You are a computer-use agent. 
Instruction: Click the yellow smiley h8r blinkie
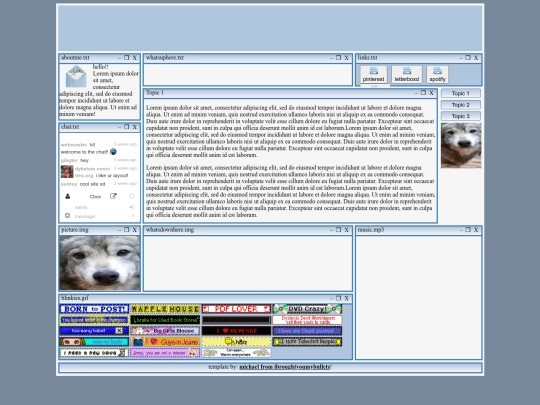tap(236, 342)
